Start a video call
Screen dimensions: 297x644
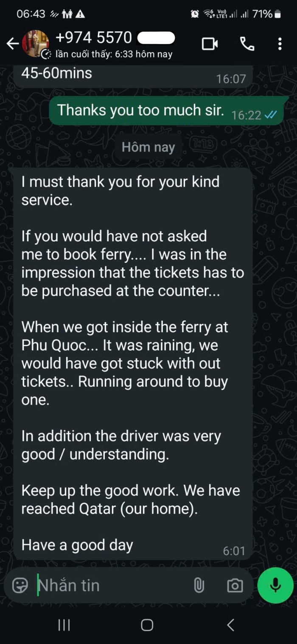click(210, 44)
